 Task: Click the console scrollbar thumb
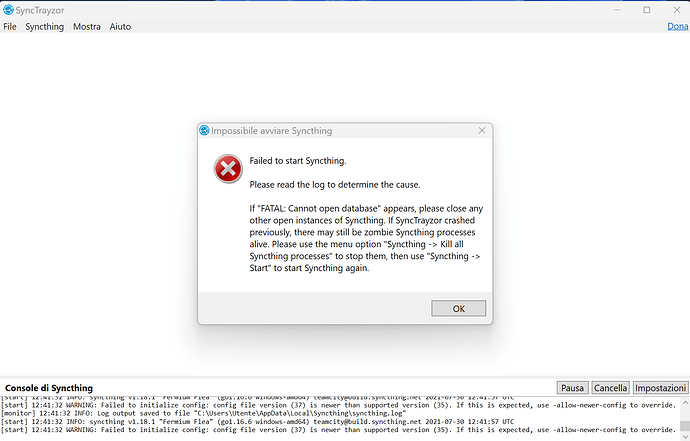[685, 425]
